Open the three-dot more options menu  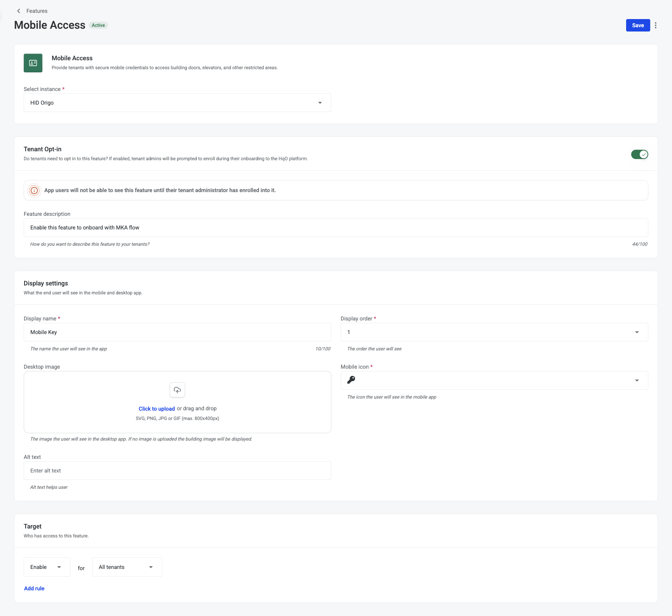pyautogui.click(x=656, y=25)
